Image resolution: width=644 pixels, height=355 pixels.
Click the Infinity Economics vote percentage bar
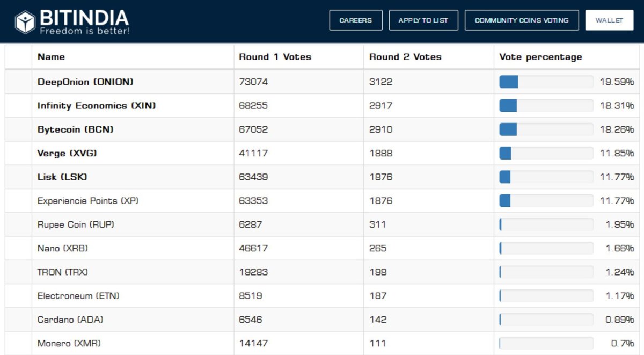(546, 106)
